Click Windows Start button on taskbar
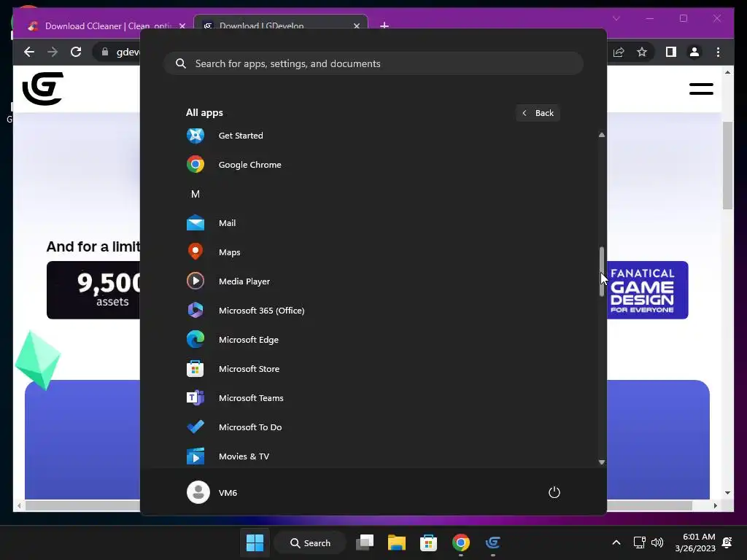This screenshot has height=560, width=747. click(255, 542)
